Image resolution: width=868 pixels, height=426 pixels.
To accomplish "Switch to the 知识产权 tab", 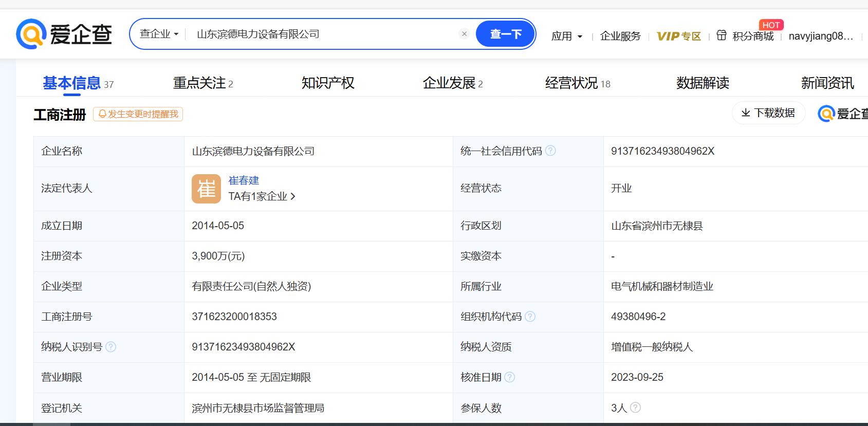I will 328,83.
